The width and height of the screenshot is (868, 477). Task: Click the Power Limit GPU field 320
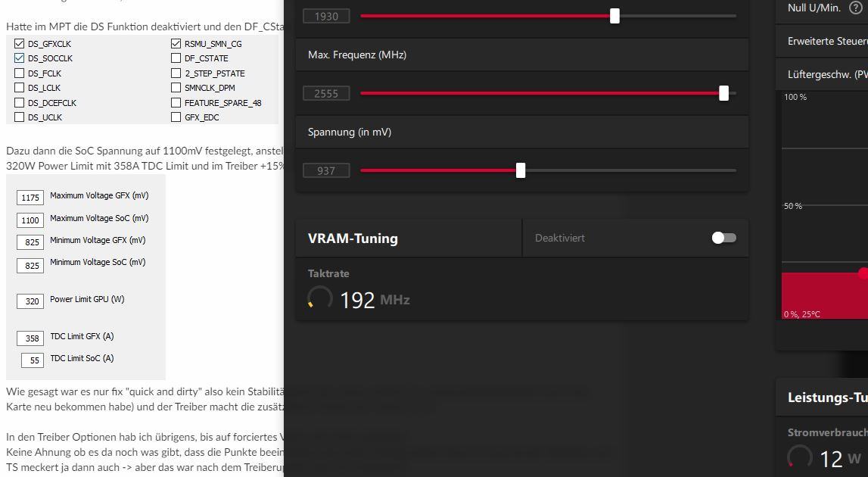point(30,301)
